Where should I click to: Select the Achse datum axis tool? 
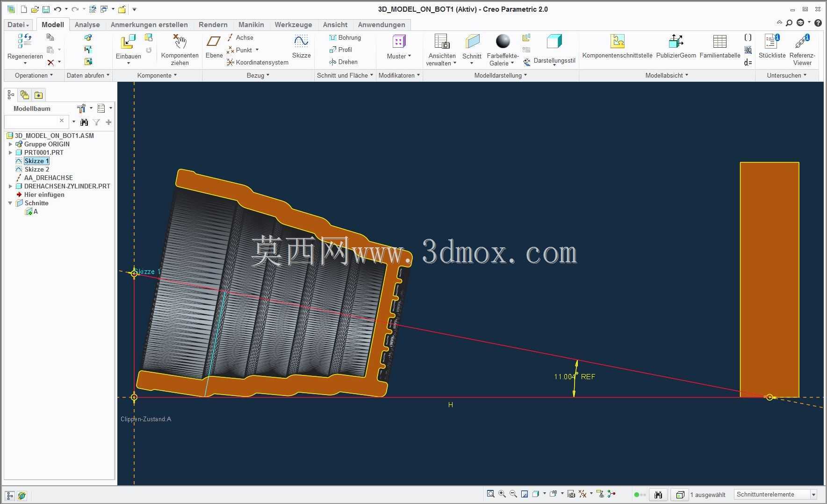click(x=240, y=37)
